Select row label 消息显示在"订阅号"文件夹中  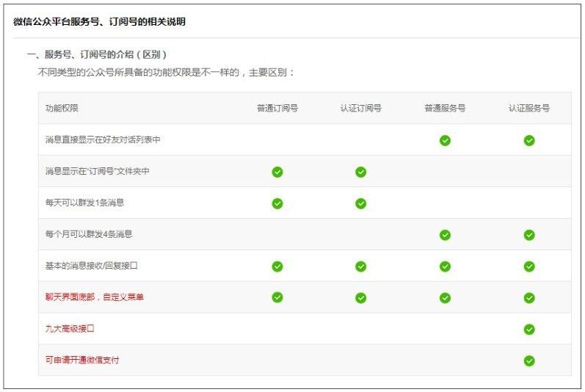point(98,171)
